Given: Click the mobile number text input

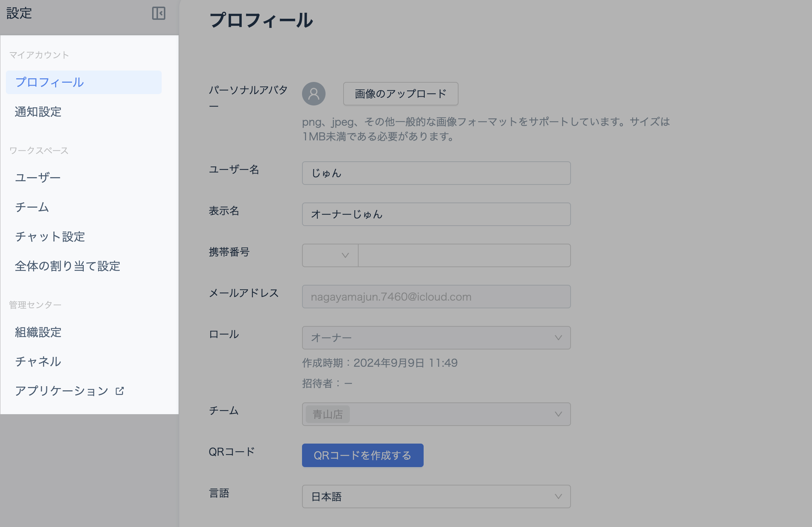Looking at the screenshot, I should [464, 255].
